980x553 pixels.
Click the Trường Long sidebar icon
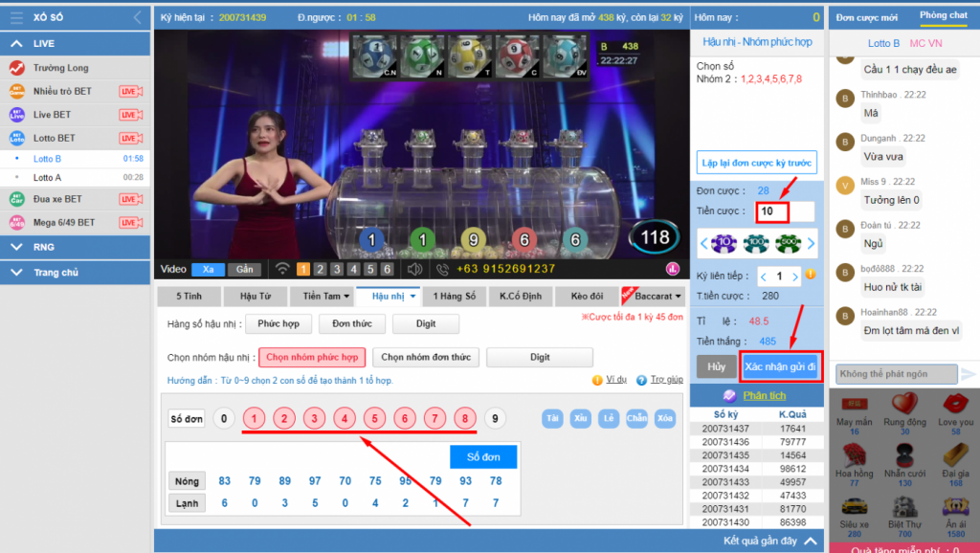click(16, 68)
